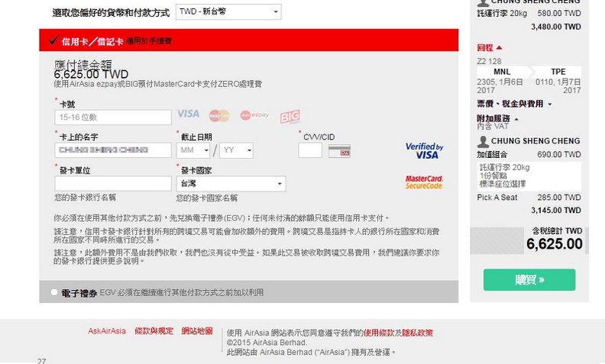Open the YY expiry year dropdown

236,150
